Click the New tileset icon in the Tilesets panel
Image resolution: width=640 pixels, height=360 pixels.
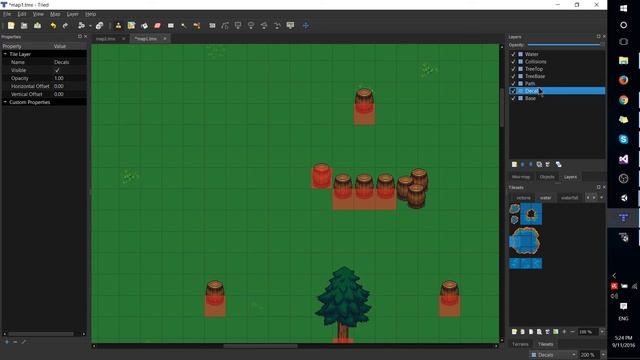coord(514,332)
